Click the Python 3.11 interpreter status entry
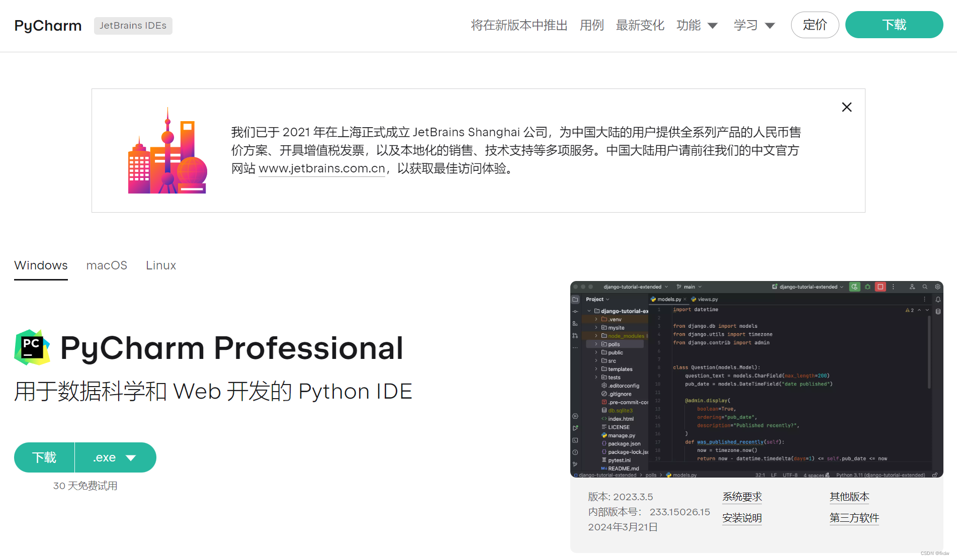Image resolution: width=957 pixels, height=560 pixels. coord(880,475)
